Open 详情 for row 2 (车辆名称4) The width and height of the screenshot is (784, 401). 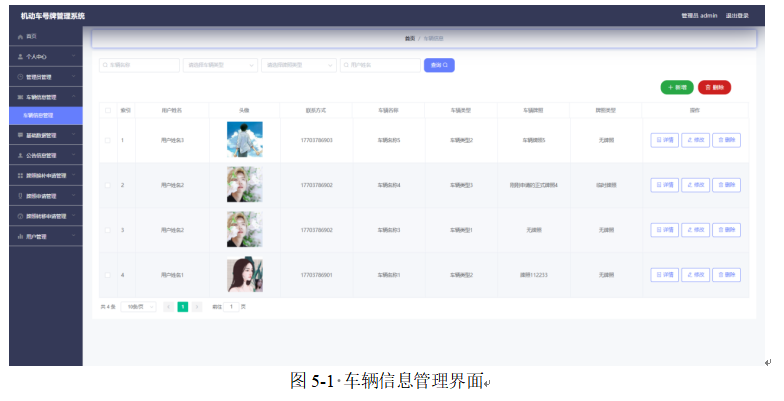click(664, 185)
